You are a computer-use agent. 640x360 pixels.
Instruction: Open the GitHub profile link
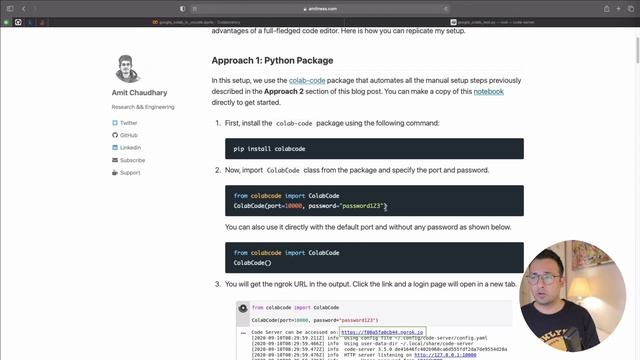[129, 135]
